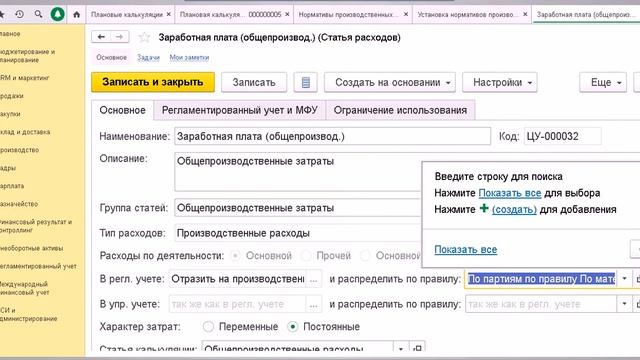Click the bottom Показать все link in popup
Image resolution: width=640 pixels, height=360 pixels.
click(x=466, y=249)
